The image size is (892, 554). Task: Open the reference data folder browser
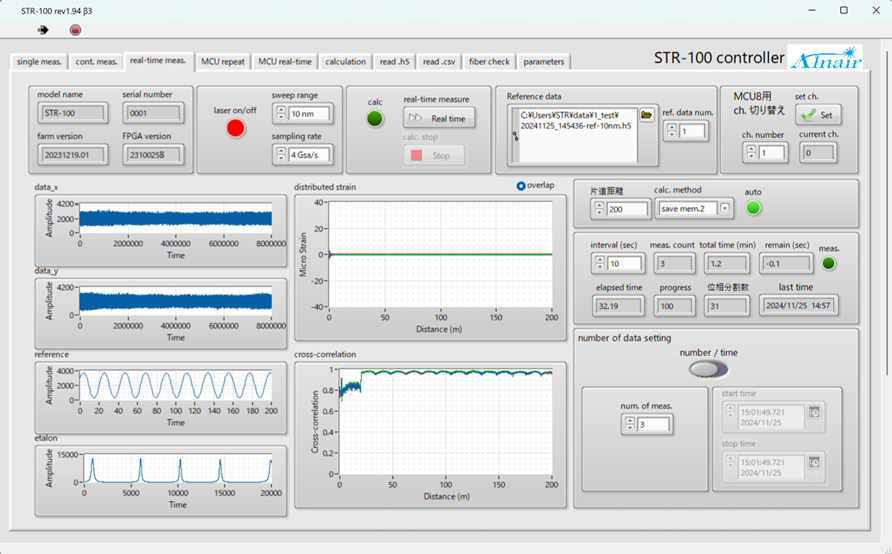(x=647, y=116)
